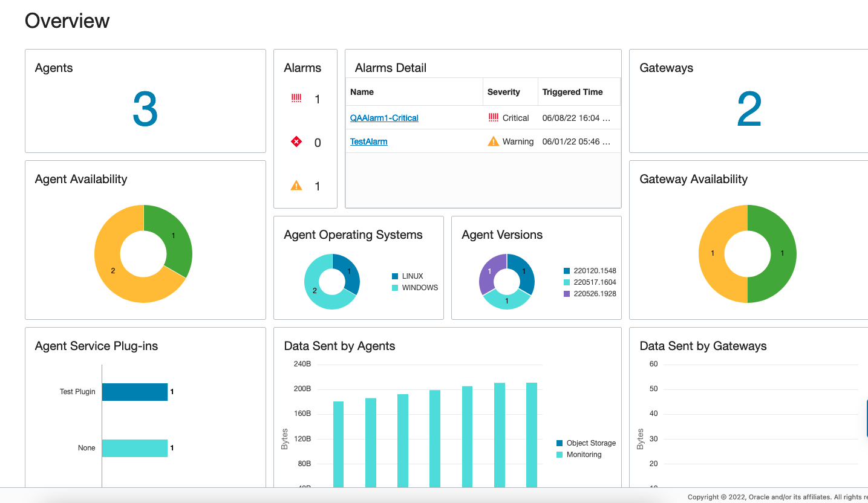This screenshot has width=868, height=503.
Task: Click the green slice in Agent Availability chart
Action: [x=172, y=236]
